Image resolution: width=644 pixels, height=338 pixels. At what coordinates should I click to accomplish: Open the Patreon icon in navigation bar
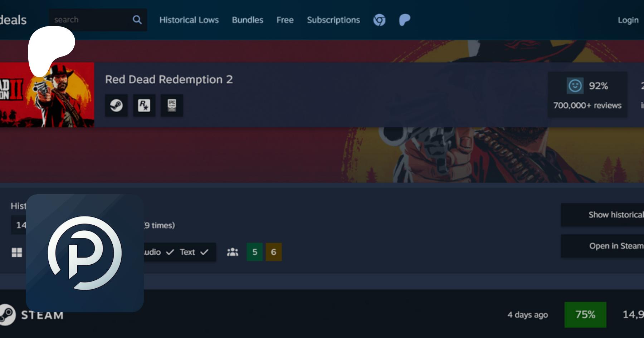click(404, 20)
